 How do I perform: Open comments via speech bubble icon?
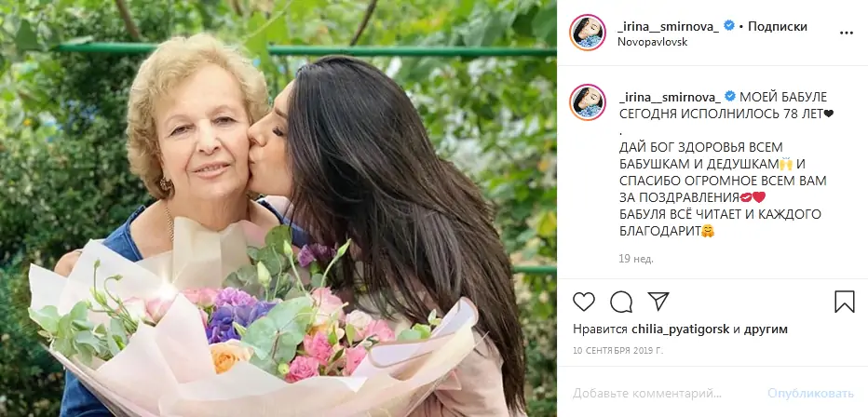tap(621, 302)
